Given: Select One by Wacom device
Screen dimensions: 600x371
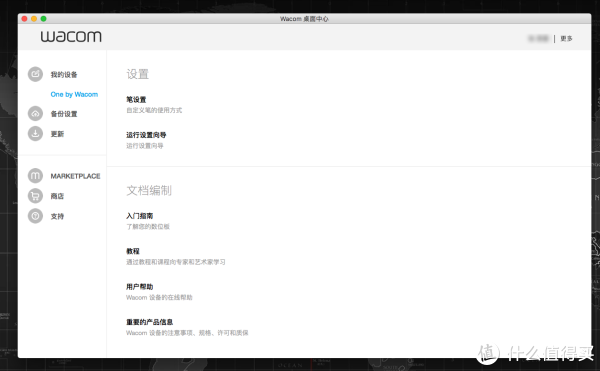Looking at the screenshot, I should coord(74,94).
